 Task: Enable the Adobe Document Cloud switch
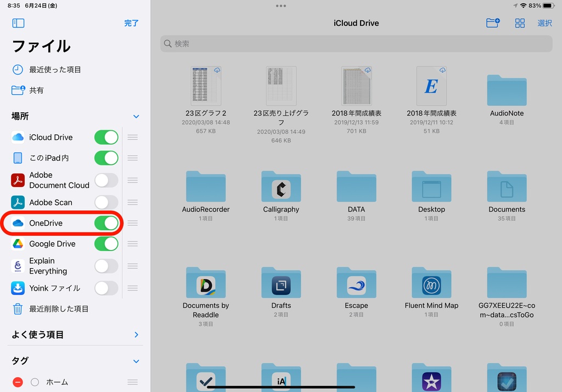click(x=106, y=180)
